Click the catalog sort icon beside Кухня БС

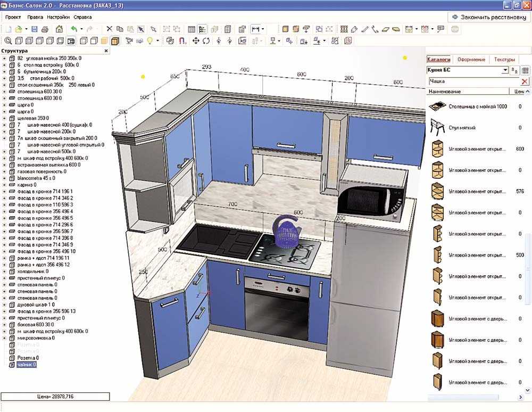tap(514, 70)
